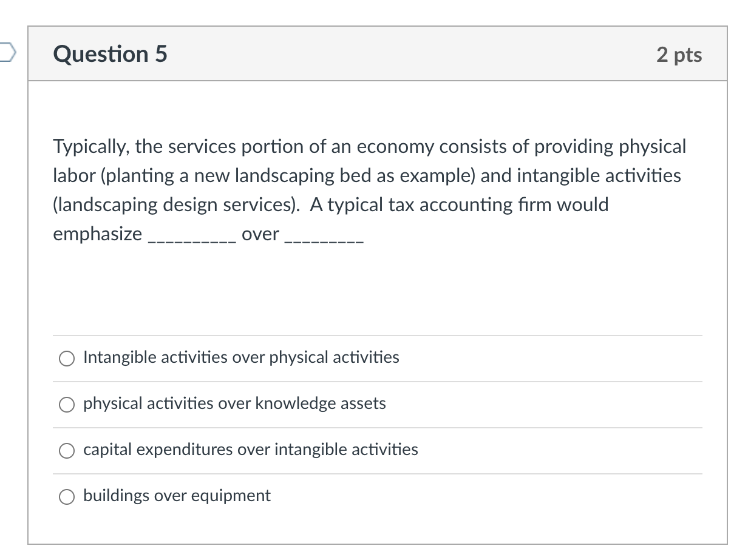
Task: Click the 'capital expenditures over intangible activities' answer text
Action: tap(250, 450)
